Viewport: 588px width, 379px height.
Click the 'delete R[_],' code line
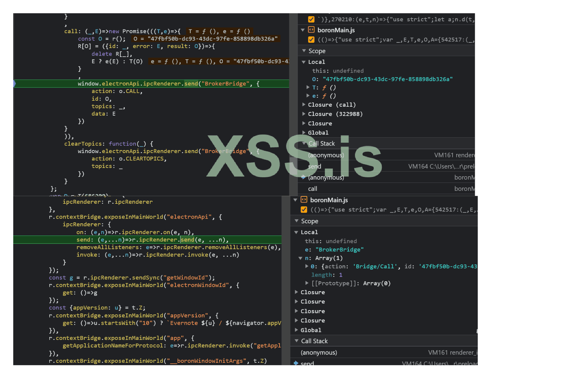[x=112, y=54]
